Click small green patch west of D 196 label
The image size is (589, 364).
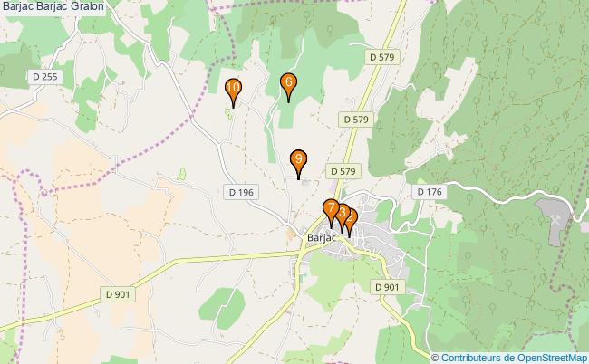click(x=182, y=174)
